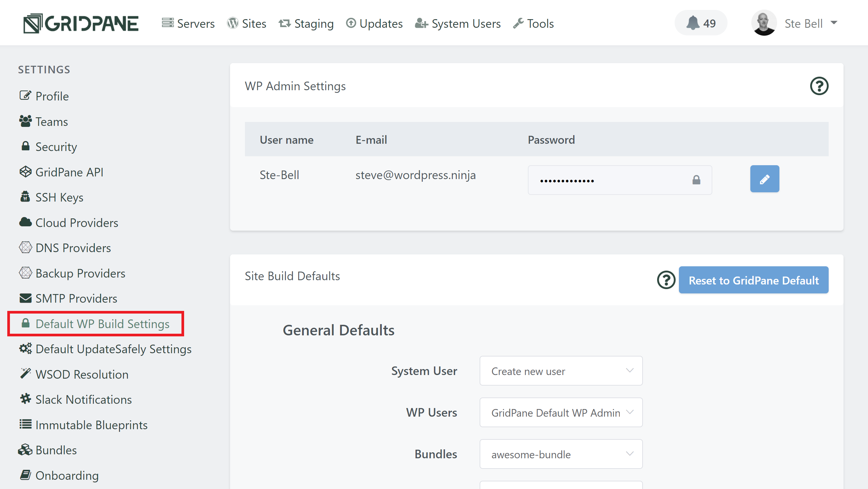This screenshot has width=868, height=489.
Task: Click the GridPane API icon
Action: tap(25, 172)
